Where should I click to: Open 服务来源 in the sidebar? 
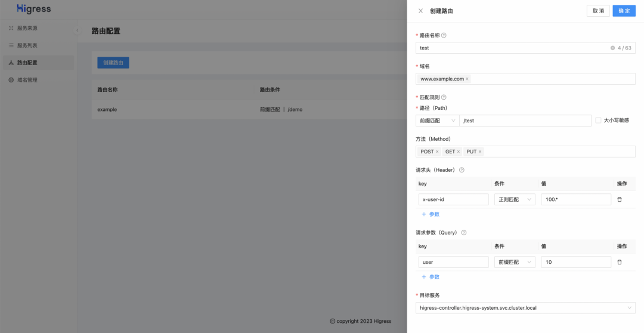tap(27, 28)
